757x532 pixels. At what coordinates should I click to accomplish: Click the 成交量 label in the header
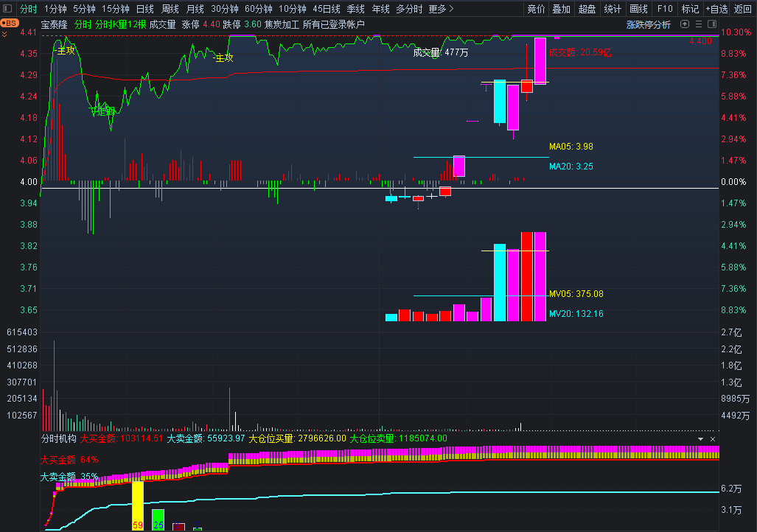click(162, 24)
